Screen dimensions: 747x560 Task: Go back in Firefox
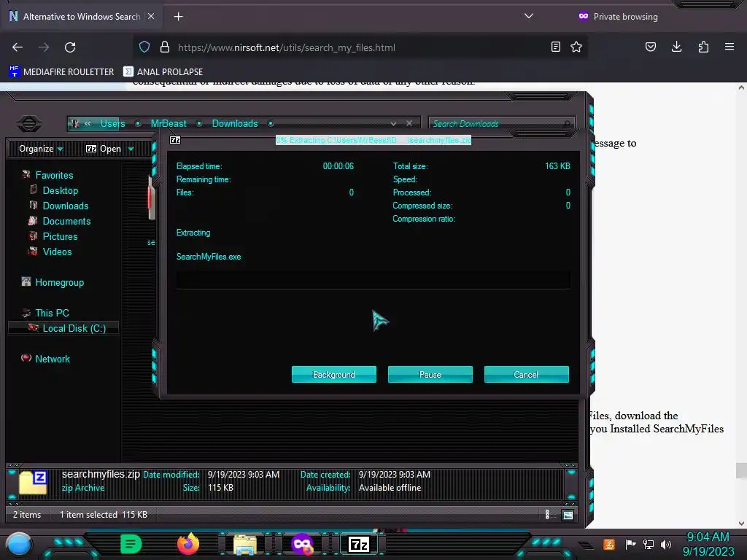pyautogui.click(x=18, y=47)
